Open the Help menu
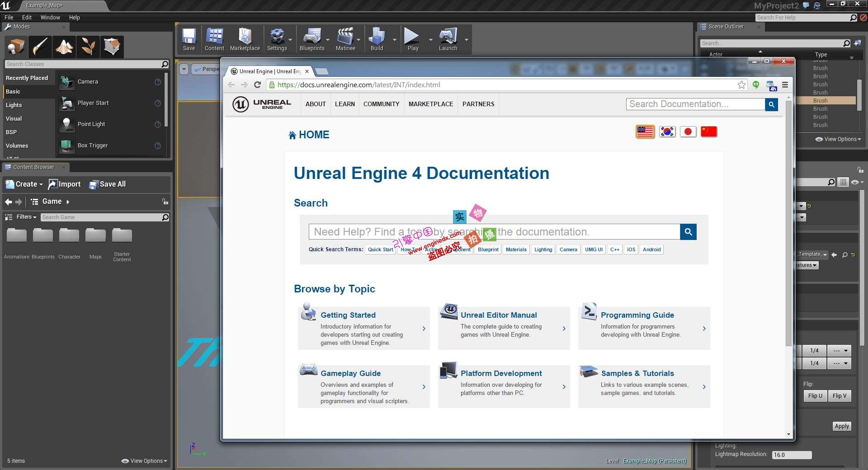The image size is (868, 470). pos(74,17)
